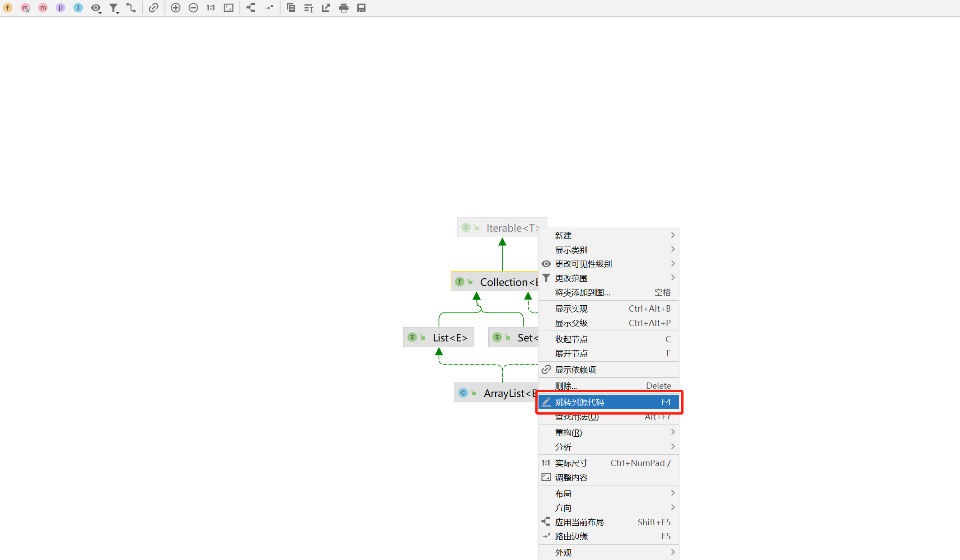Click the Show Dependencies link icon
This screenshot has height=560, width=960.
click(154, 8)
